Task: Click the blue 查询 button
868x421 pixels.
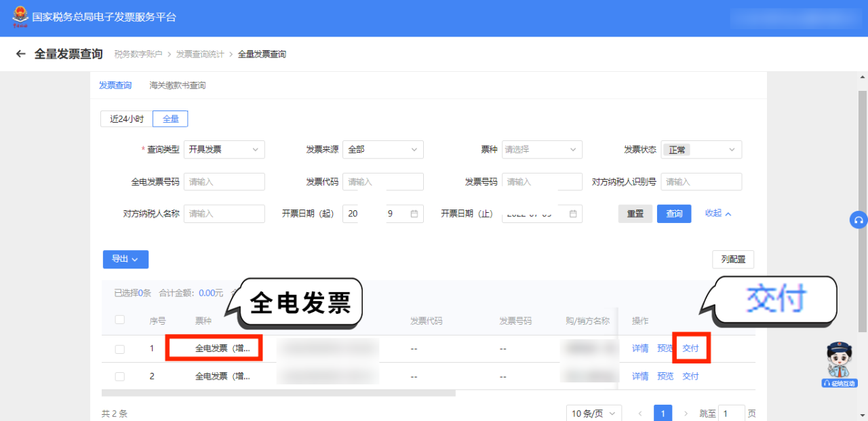Action: click(x=674, y=214)
